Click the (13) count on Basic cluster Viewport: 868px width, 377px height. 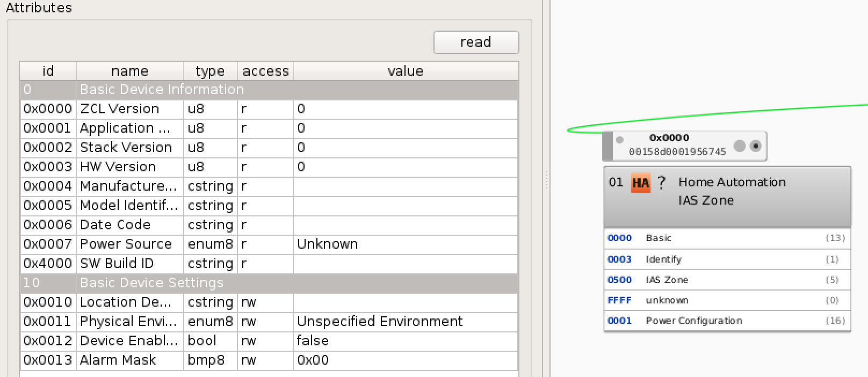(x=835, y=238)
